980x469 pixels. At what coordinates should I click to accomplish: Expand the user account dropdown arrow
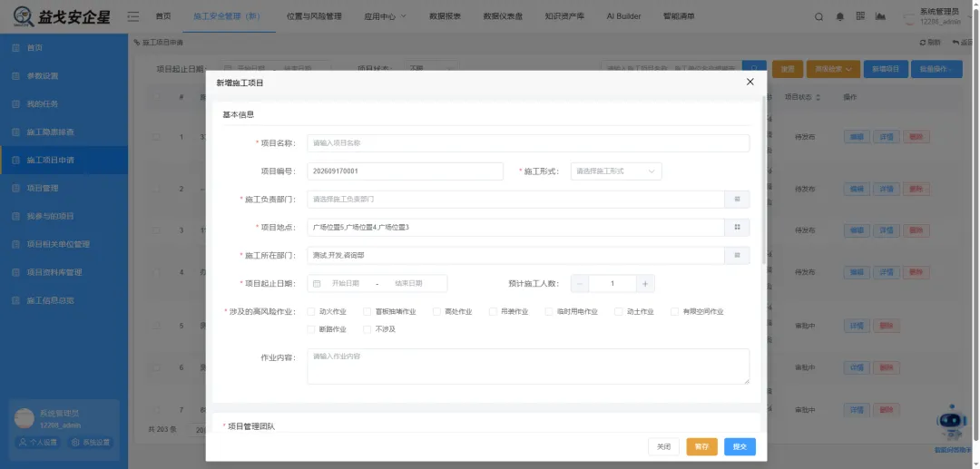971,17
